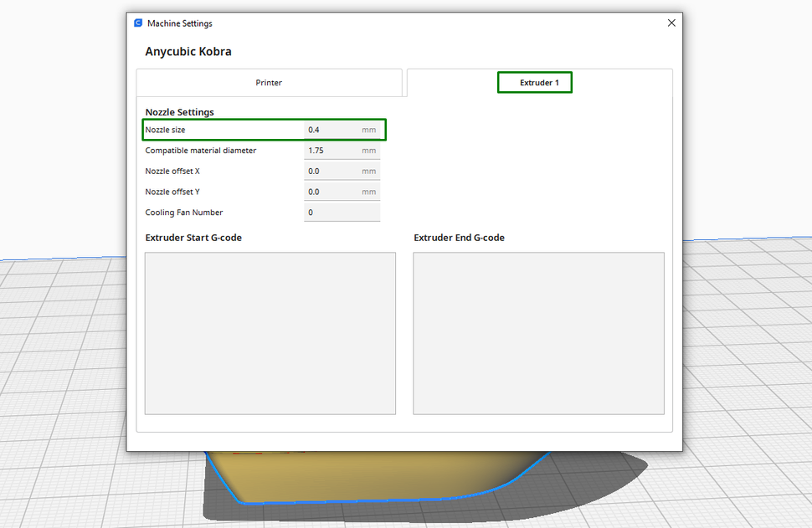Click inside the Extruder Start G-code area
The height and width of the screenshot is (528, 812).
(x=270, y=333)
